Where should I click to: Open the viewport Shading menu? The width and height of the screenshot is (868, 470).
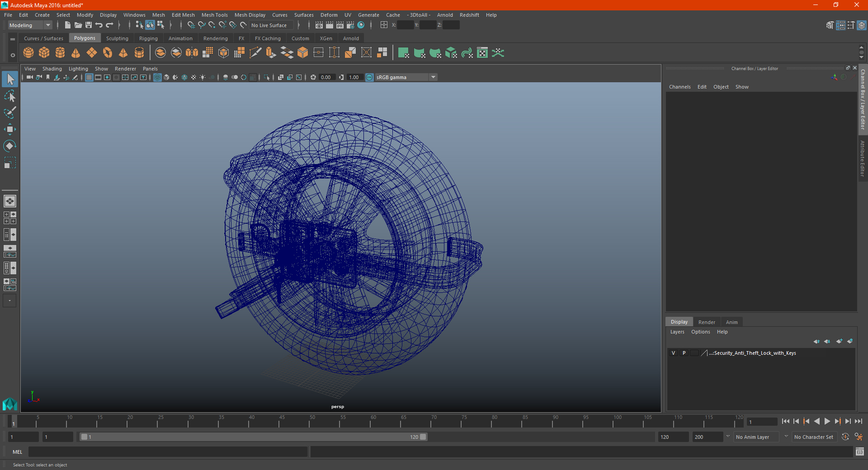(x=52, y=69)
